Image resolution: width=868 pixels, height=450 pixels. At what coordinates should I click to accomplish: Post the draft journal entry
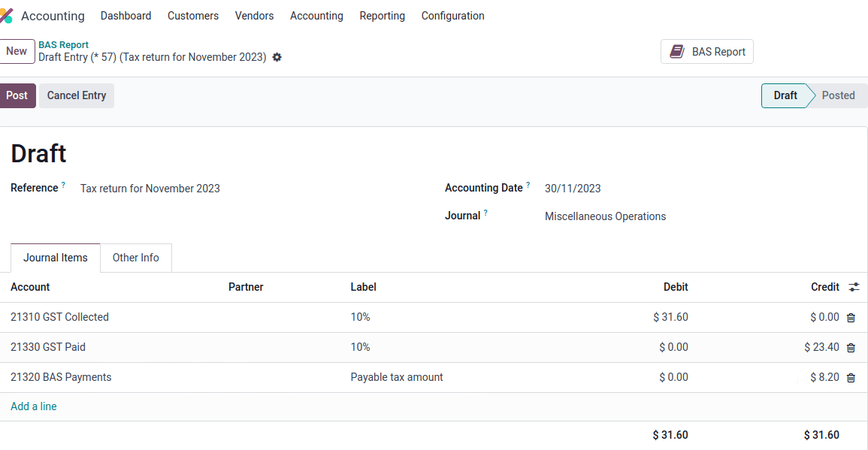point(17,95)
